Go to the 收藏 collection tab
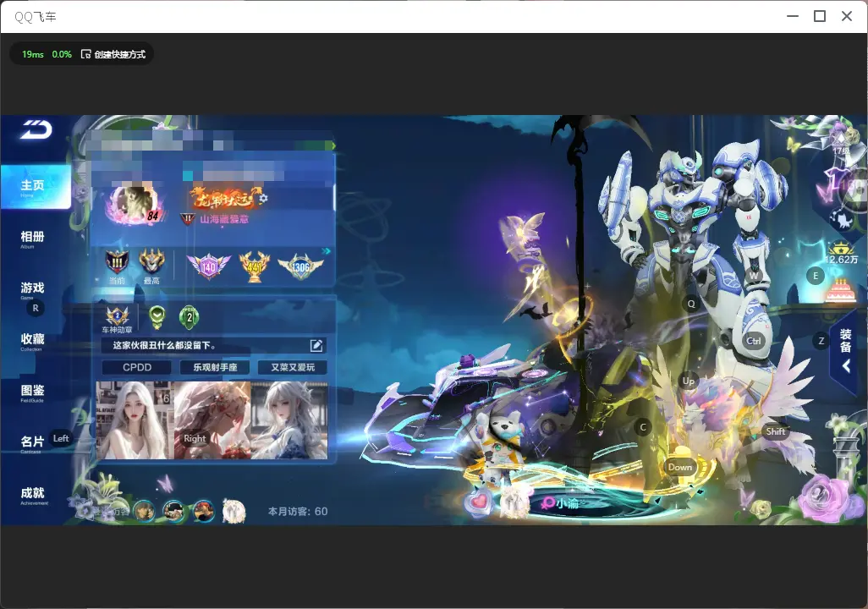 [32, 341]
